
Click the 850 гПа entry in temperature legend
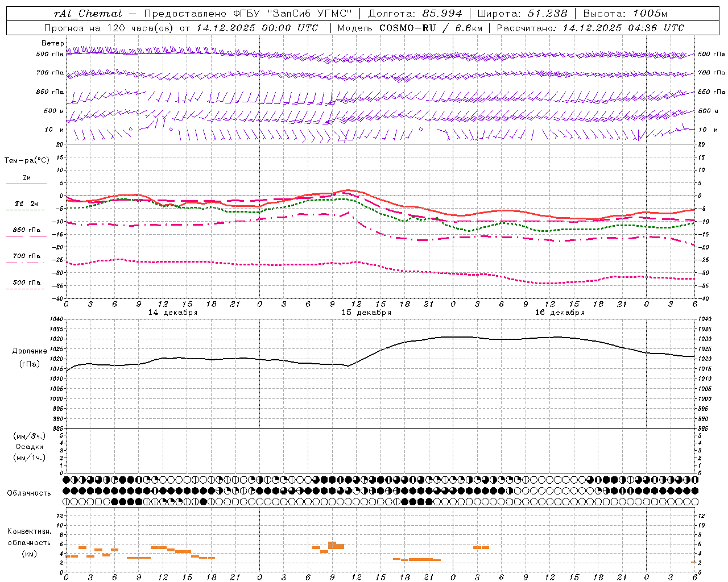click(x=27, y=230)
